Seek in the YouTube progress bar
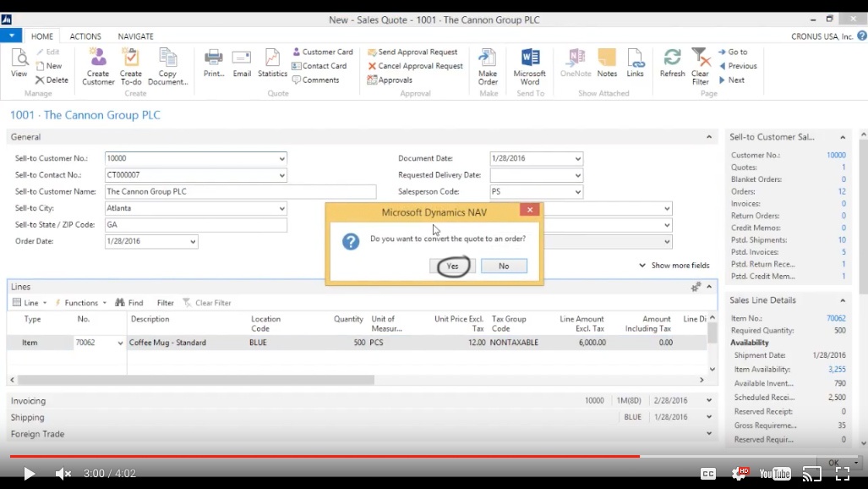The height and width of the screenshot is (489, 868). tap(434, 456)
